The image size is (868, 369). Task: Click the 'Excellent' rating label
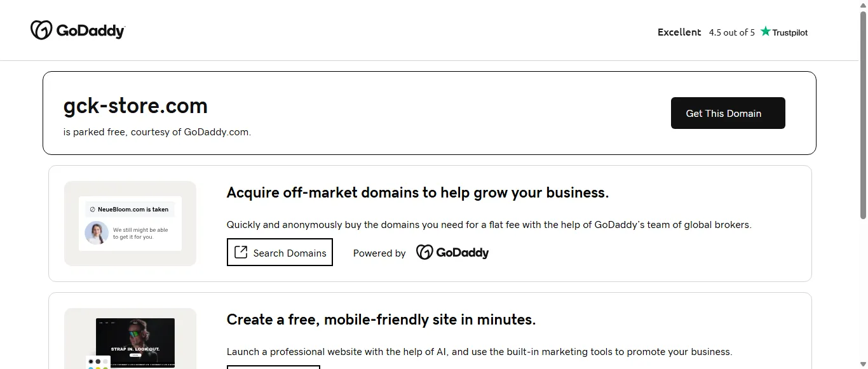coord(679,32)
